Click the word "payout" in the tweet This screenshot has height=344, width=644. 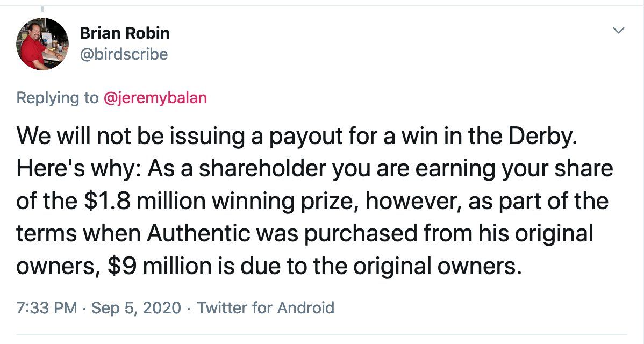coord(302,136)
